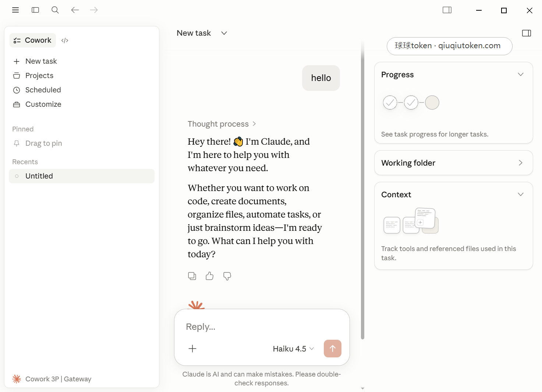
Task: Switch to the code mode icon
Action: click(65, 40)
